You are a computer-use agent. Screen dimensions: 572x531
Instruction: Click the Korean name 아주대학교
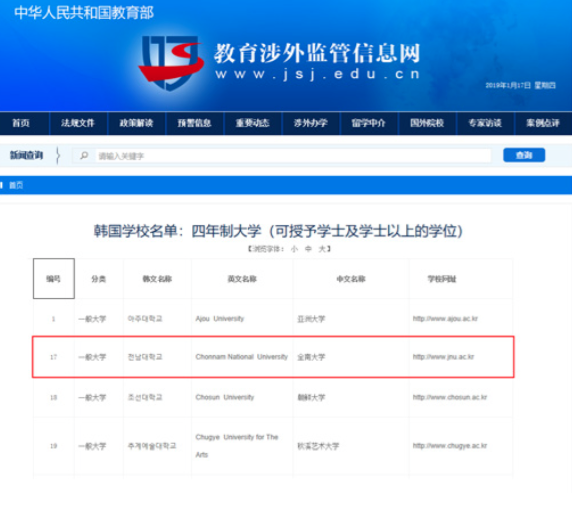pos(145,319)
